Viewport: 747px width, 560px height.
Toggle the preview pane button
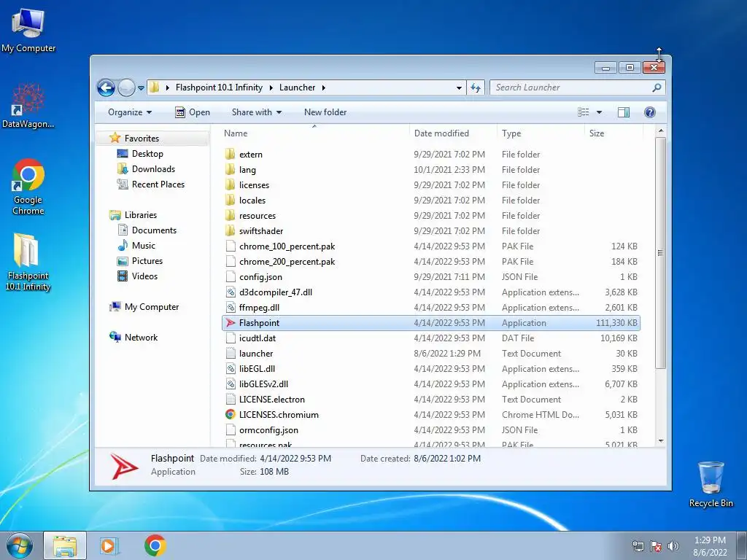coord(624,112)
